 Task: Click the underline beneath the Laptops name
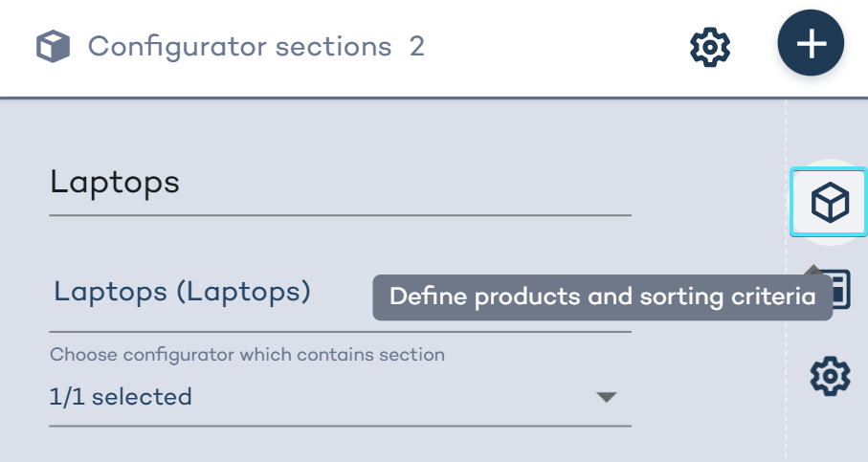(340, 215)
